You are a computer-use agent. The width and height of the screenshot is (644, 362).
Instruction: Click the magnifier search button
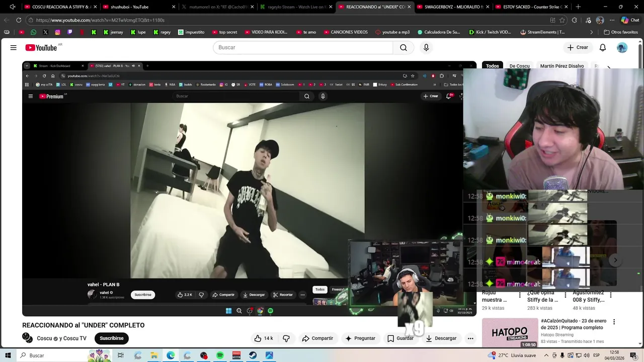pos(404,47)
